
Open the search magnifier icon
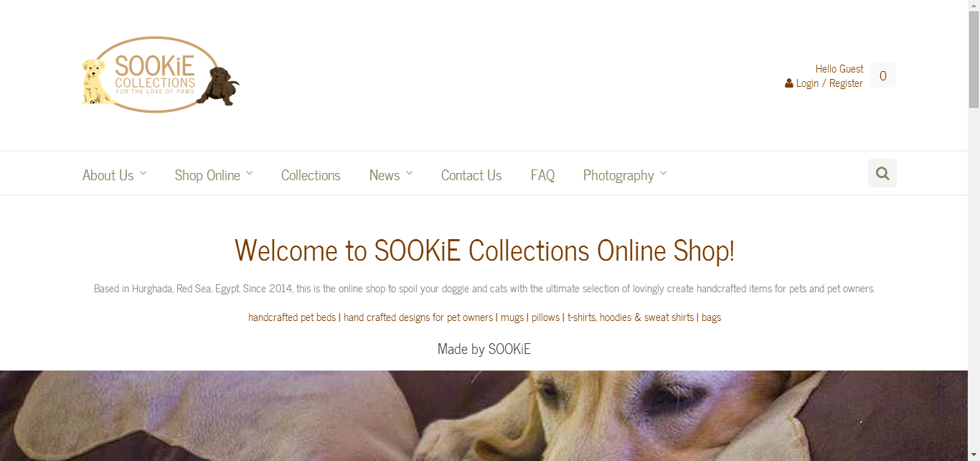pos(882,173)
